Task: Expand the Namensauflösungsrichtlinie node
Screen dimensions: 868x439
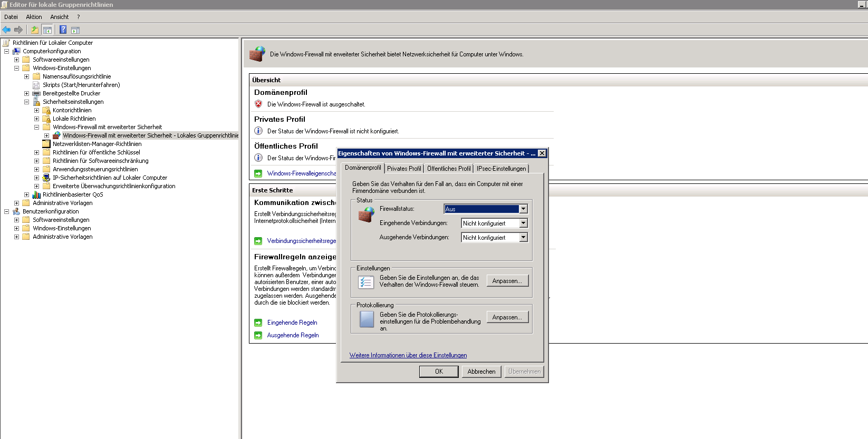Action: [26, 76]
